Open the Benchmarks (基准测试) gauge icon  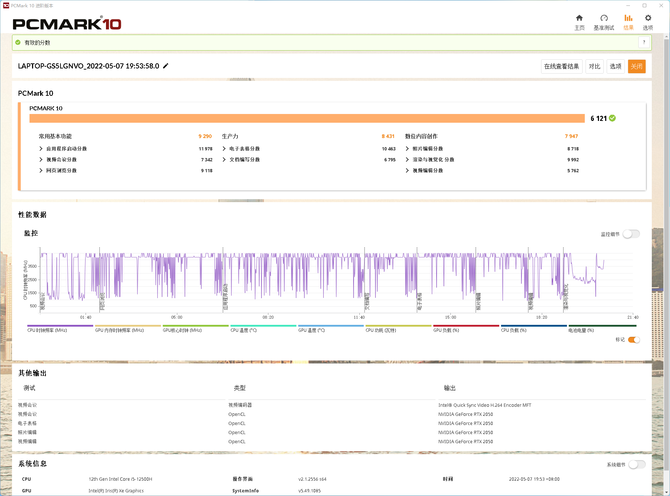(x=604, y=18)
